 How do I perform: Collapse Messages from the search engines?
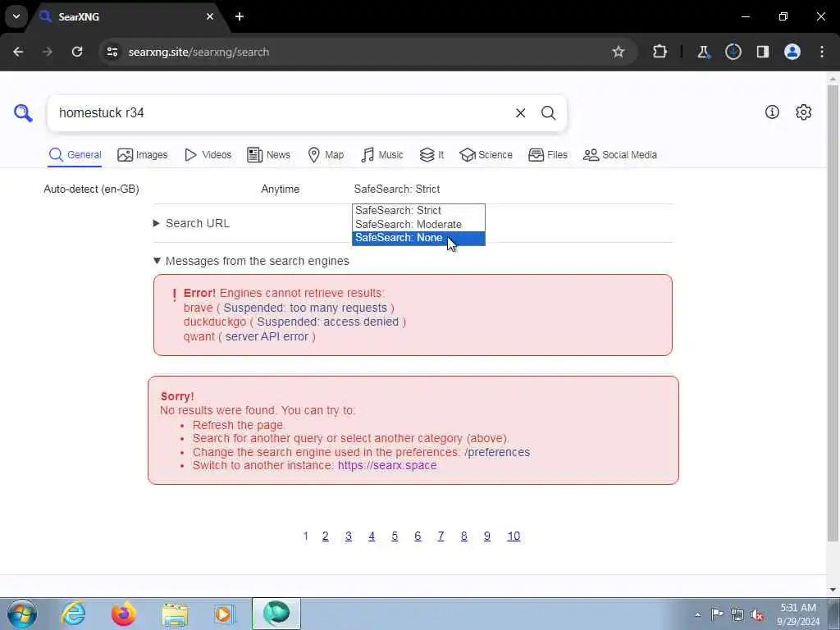coord(251,261)
